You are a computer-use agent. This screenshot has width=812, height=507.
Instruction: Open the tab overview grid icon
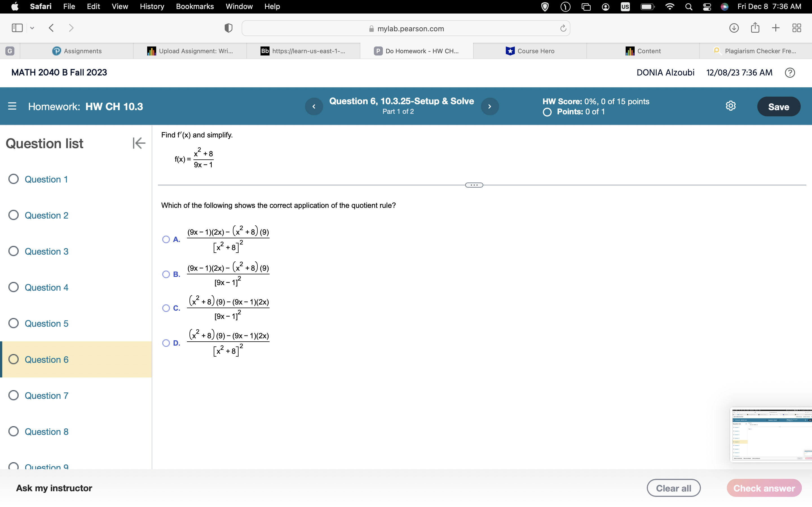pos(796,28)
